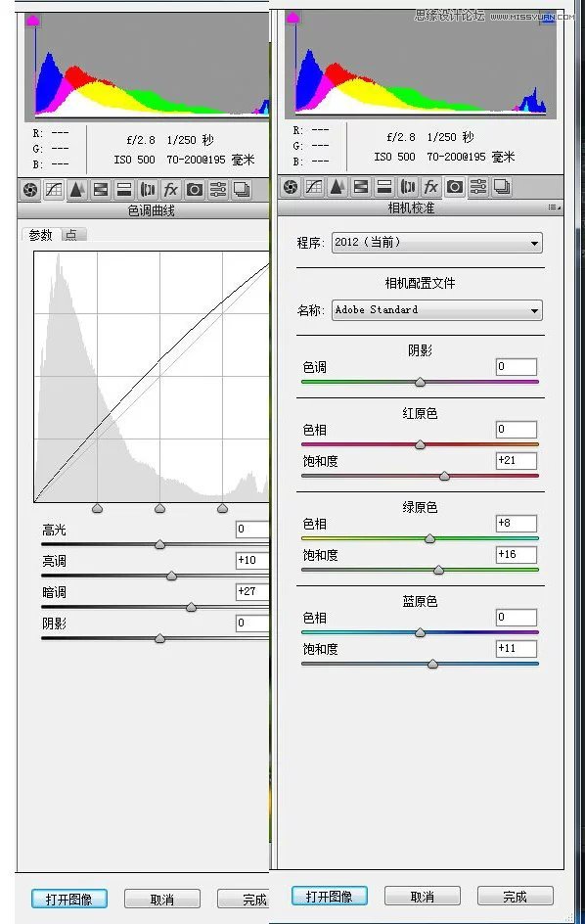
Task: Click the 红原色 饱和度 +21 field
Action: pyautogui.click(x=517, y=461)
